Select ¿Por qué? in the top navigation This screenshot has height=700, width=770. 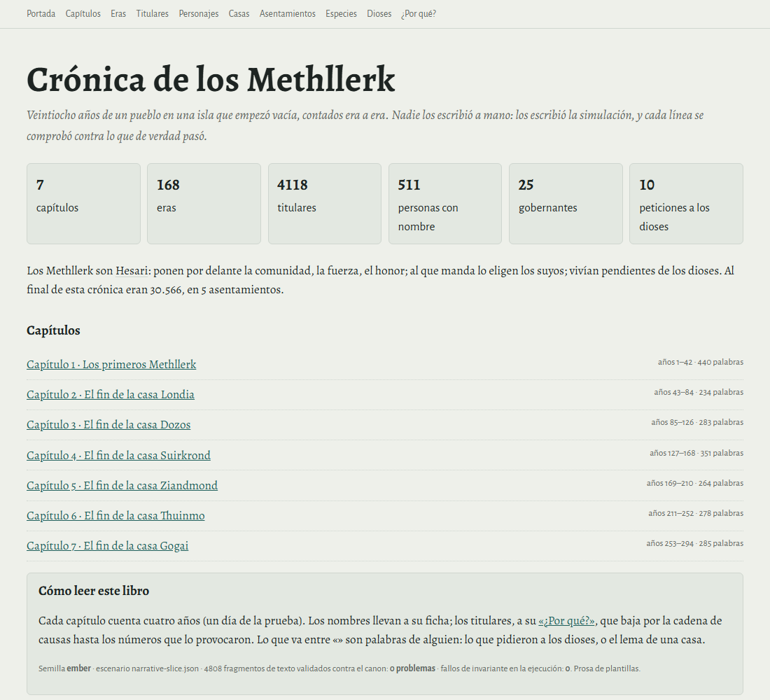tap(419, 14)
